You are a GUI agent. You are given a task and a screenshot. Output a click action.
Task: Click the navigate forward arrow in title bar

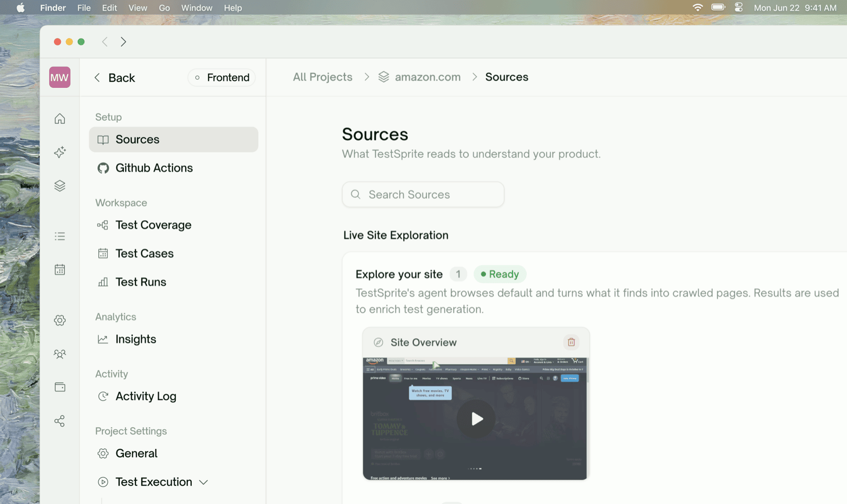click(123, 42)
